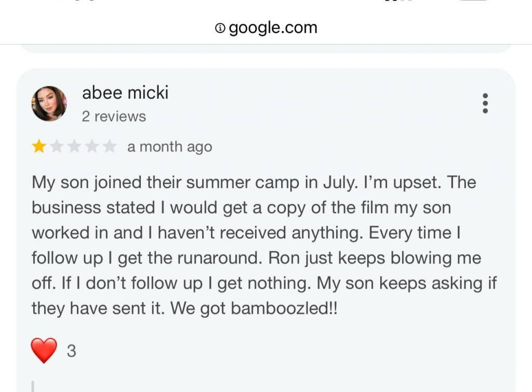Click the 'a month ago' timestamp
532x392 pixels.
point(169,147)
